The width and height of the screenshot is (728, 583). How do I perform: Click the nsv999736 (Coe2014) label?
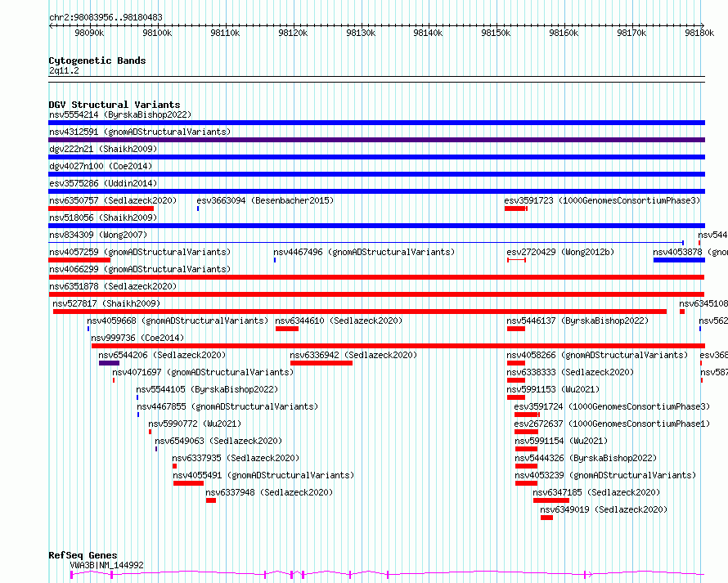(x=137, y=338)
